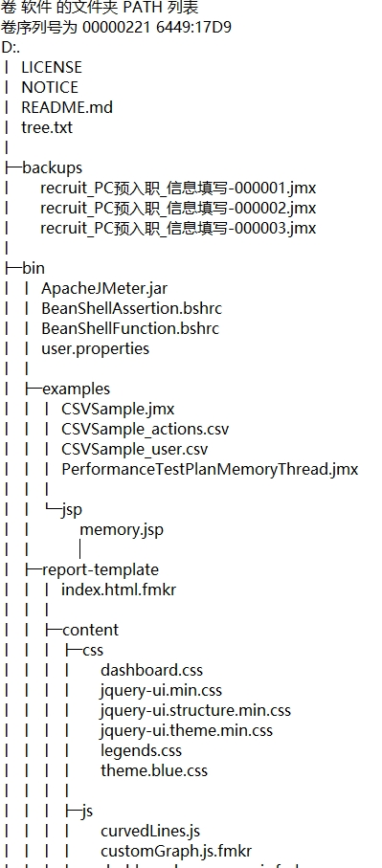
Task: Select index.html.fmkr entry
Action: (119, 590)
